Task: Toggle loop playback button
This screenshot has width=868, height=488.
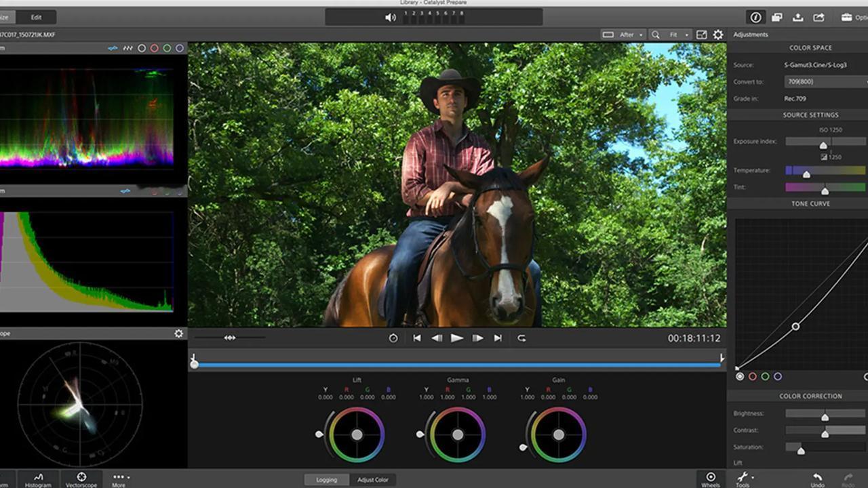Action: point(521,338)
